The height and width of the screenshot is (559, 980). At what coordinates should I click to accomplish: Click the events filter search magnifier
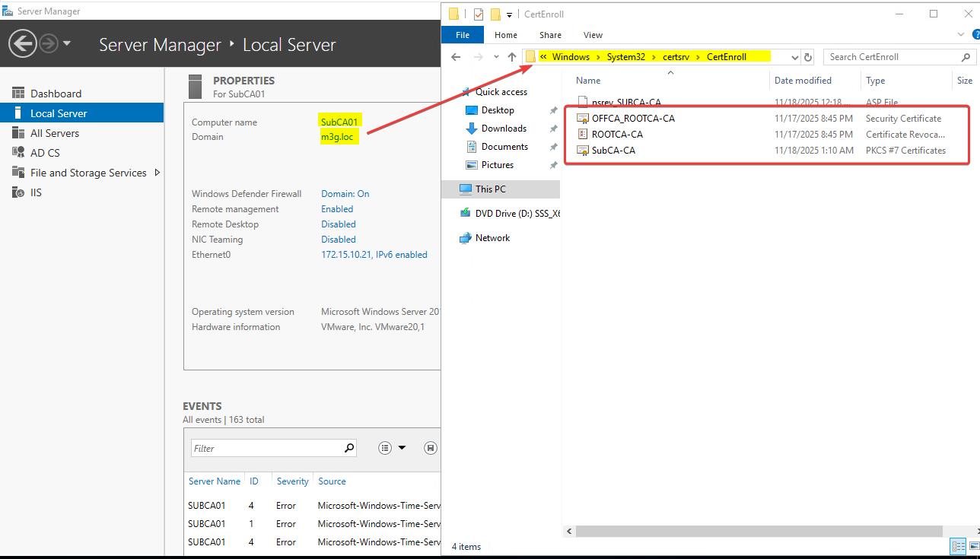(349, 448)
